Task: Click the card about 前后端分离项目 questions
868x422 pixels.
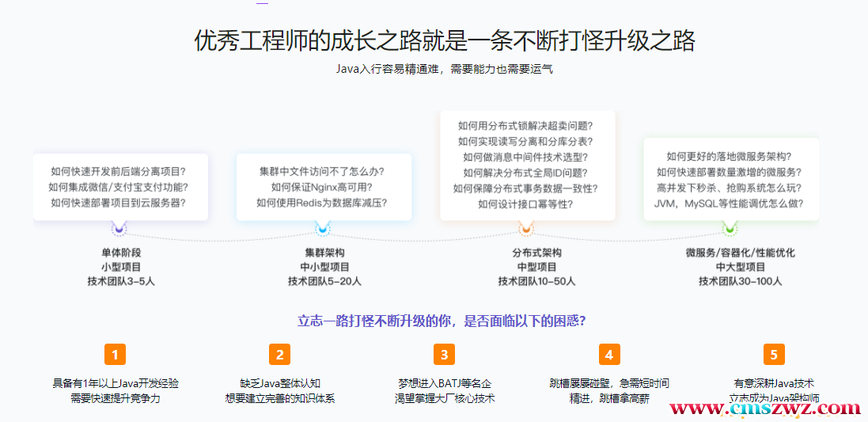Action: point(119,187)
